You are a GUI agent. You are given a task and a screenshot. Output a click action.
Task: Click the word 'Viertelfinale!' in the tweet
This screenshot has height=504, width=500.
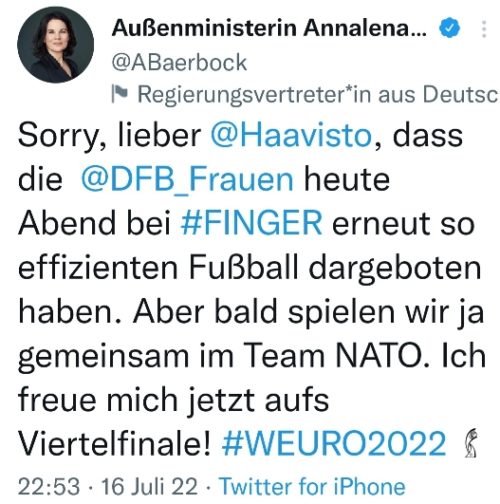point(115,443)
